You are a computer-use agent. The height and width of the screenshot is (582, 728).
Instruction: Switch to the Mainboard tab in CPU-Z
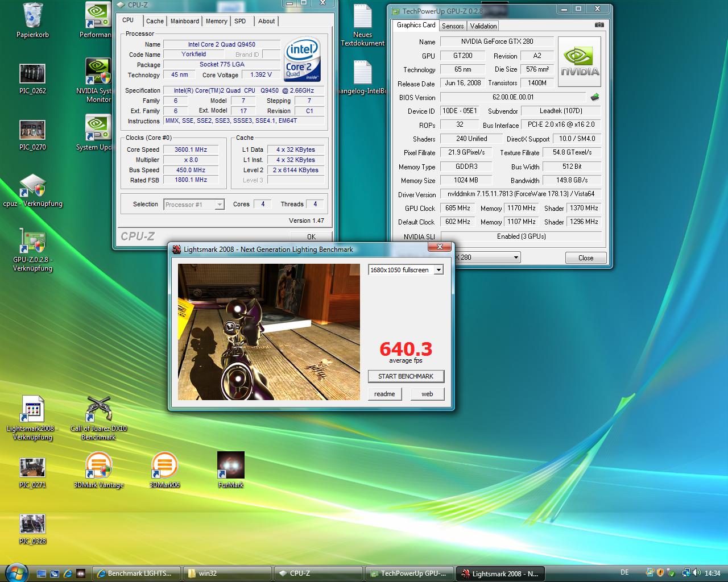pyautogui.click(x=185, y=21)
